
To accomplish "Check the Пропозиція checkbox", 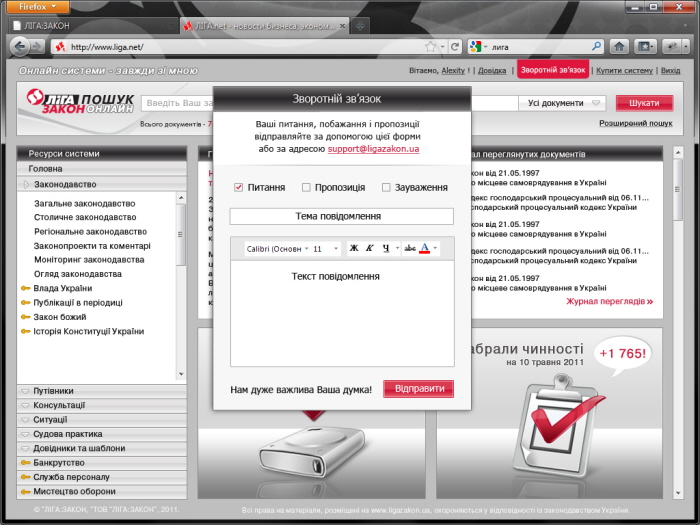I will point(306,187).
